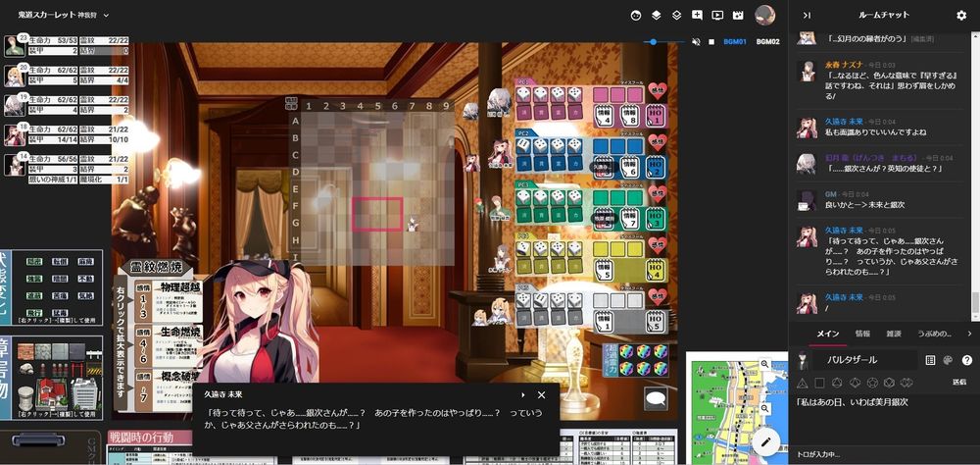
Task: Click the HO2 handout card
Action: pos(656,167)
